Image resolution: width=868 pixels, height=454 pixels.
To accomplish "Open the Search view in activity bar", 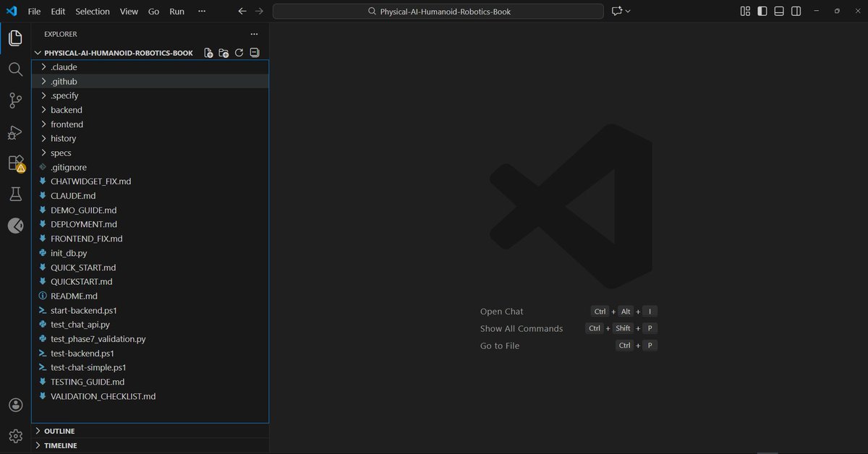I will [x=15, y=69].
